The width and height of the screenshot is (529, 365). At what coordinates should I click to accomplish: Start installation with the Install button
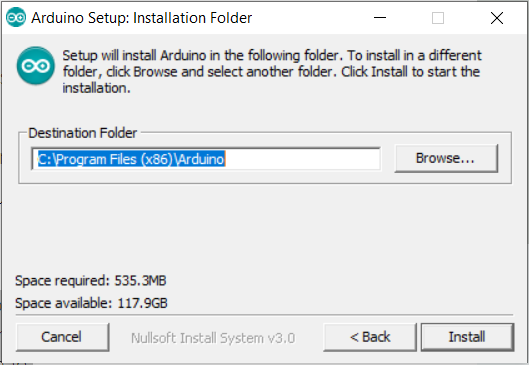[467, 337]
